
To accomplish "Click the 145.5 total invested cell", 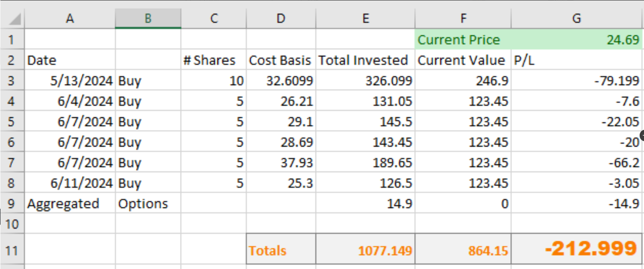I will pos(365,121).
